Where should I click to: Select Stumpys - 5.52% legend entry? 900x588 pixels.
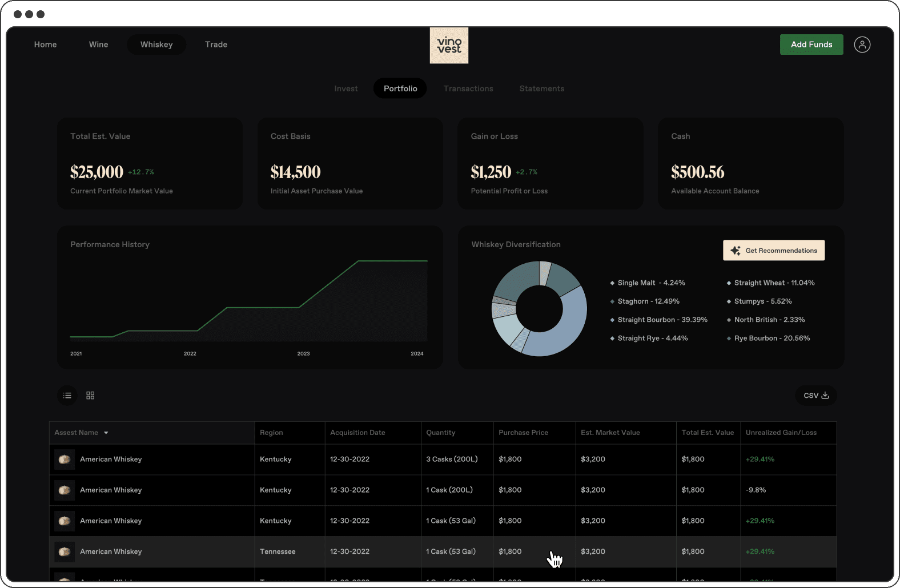pos(759,301)
